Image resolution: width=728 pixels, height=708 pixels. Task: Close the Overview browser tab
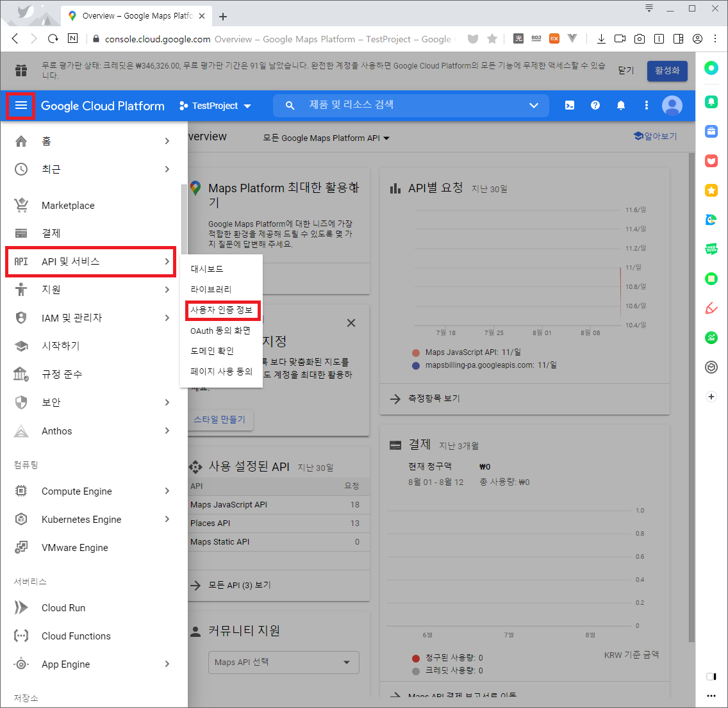(x=202, y=16)
